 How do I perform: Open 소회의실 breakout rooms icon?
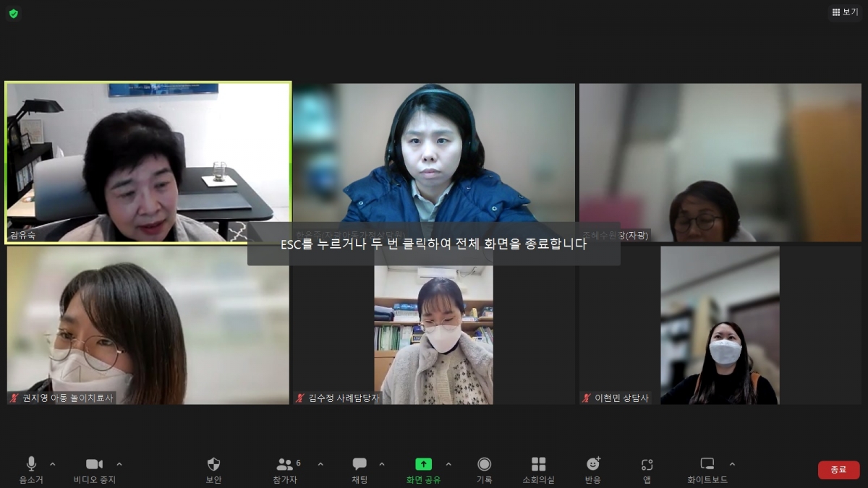click(x=538, y=464)
